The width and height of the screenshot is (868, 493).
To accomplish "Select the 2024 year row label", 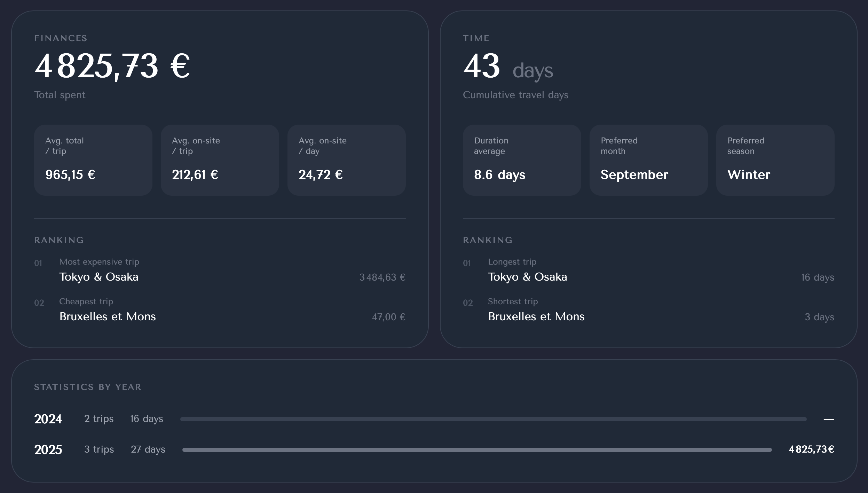I will pos(48,419).
